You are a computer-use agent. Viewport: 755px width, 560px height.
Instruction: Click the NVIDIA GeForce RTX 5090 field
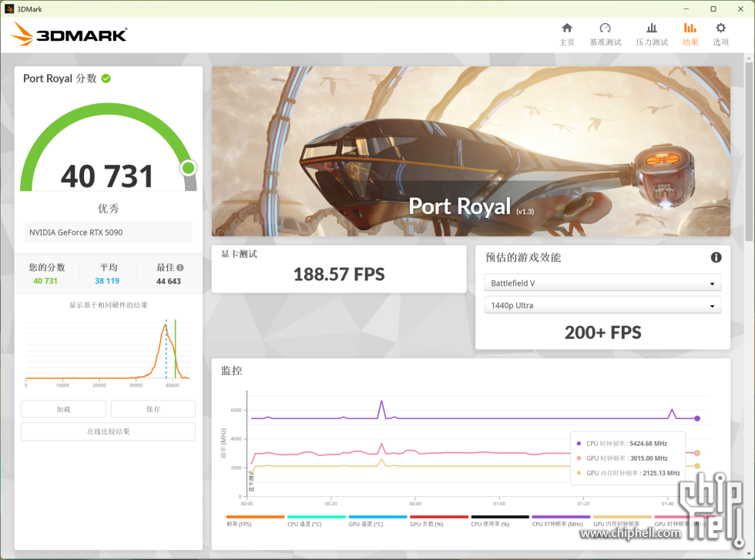108,232
